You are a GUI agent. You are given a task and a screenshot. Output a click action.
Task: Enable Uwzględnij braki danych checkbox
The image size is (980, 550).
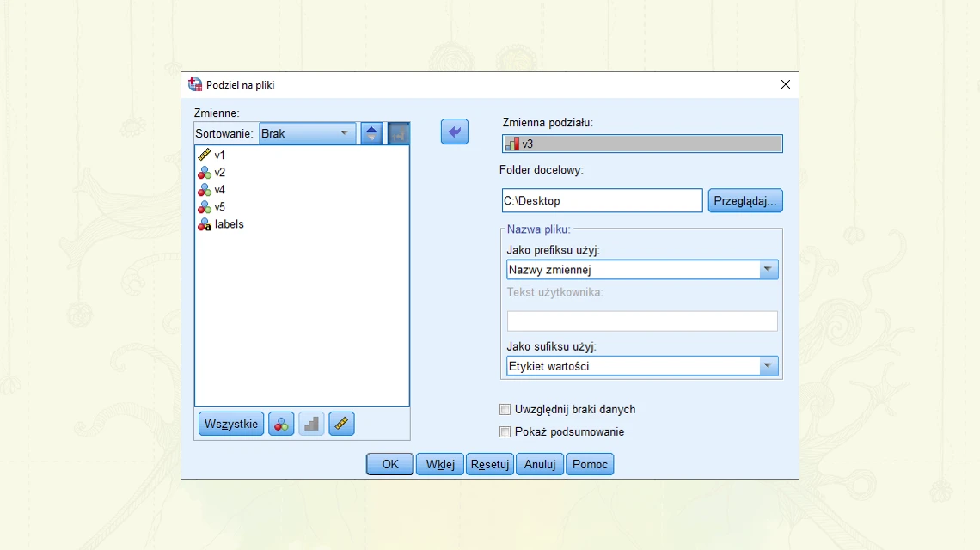click(505, 409)
